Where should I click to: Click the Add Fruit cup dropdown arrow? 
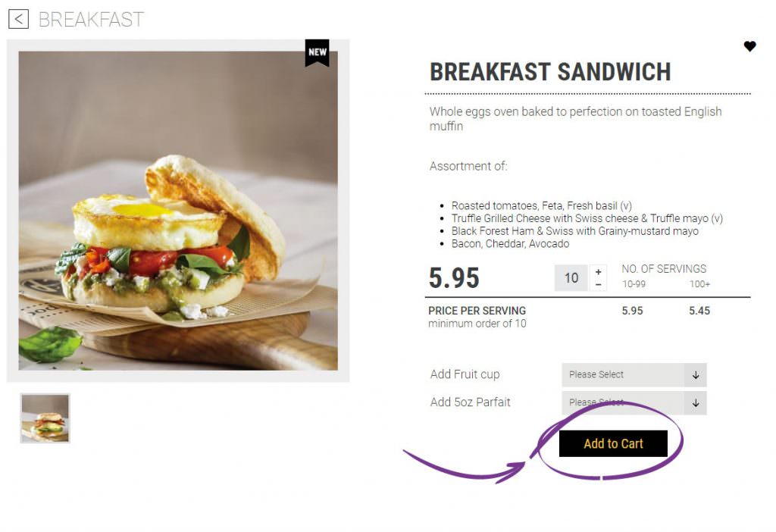[696, 375]
